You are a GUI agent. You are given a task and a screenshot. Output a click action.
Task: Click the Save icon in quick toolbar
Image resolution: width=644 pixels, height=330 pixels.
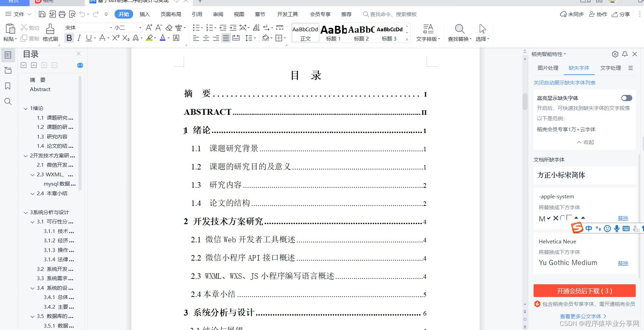(42, 14)
